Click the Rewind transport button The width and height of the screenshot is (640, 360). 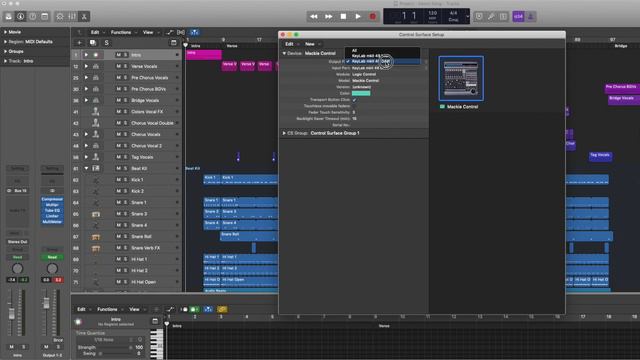click(x=313, y=16)
